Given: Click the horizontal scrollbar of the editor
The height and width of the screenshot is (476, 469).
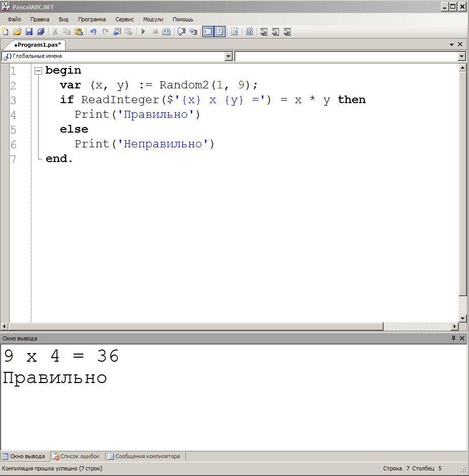Looking at the screenshot, I should click(196, 327).
